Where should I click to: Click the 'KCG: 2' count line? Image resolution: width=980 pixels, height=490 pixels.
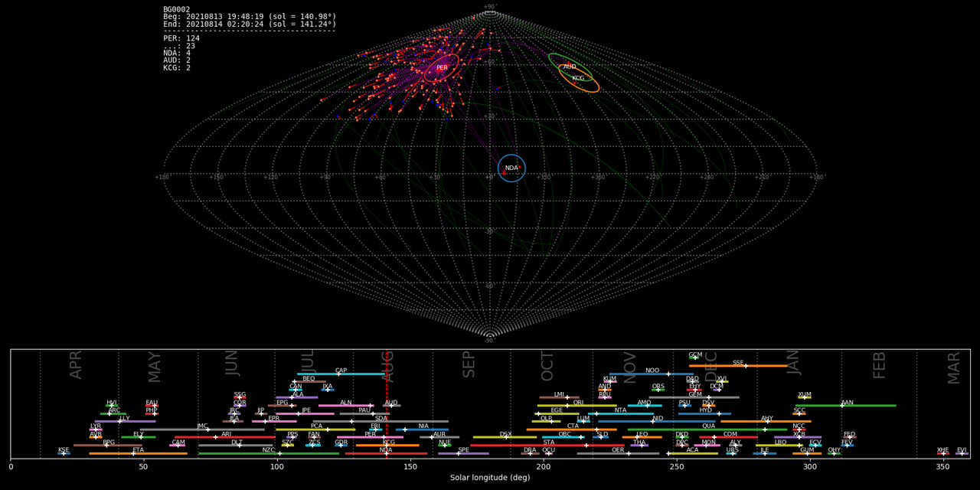point(177,68)
